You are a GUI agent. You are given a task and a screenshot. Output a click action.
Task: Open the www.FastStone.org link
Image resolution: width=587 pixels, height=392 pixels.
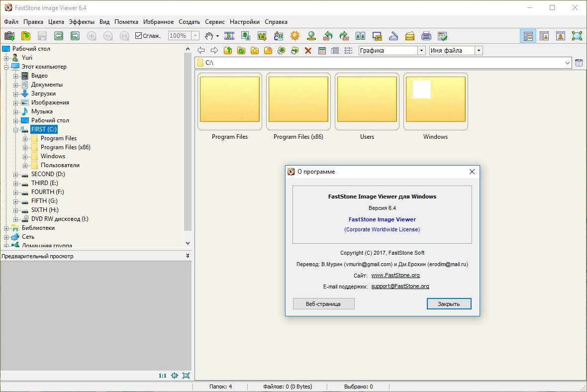coord(395,275)
